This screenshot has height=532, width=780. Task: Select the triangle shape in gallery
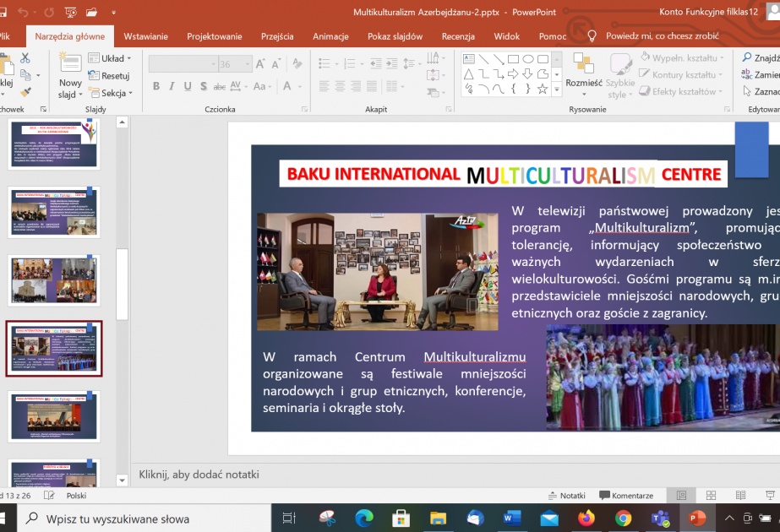point(469,74)
